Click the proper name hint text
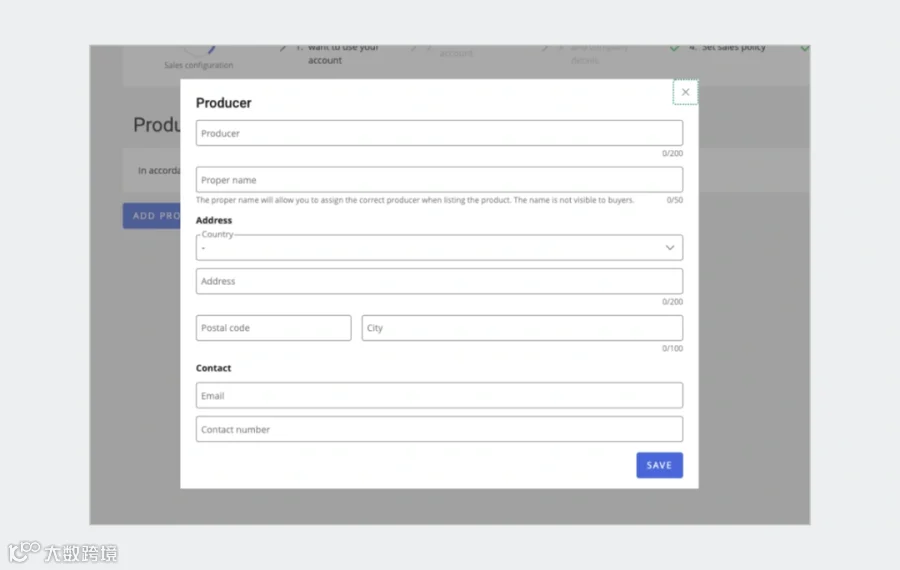The image size is (900, 570). click(x=415, y=200)
